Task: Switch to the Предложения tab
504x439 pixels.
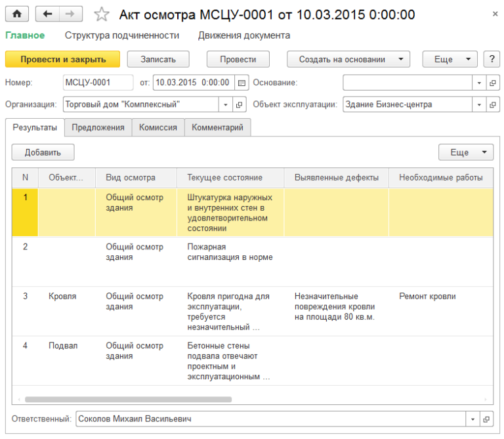Action: point(98,128)
